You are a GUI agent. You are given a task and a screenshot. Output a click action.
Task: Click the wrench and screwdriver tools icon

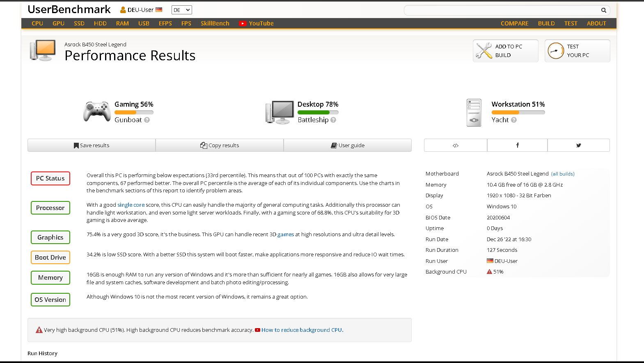(x=484, y=51)
